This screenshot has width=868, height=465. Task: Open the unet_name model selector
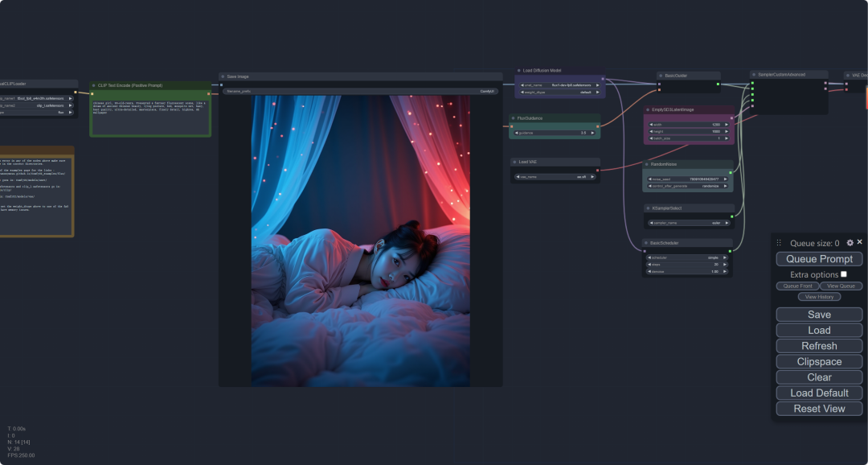559,85
